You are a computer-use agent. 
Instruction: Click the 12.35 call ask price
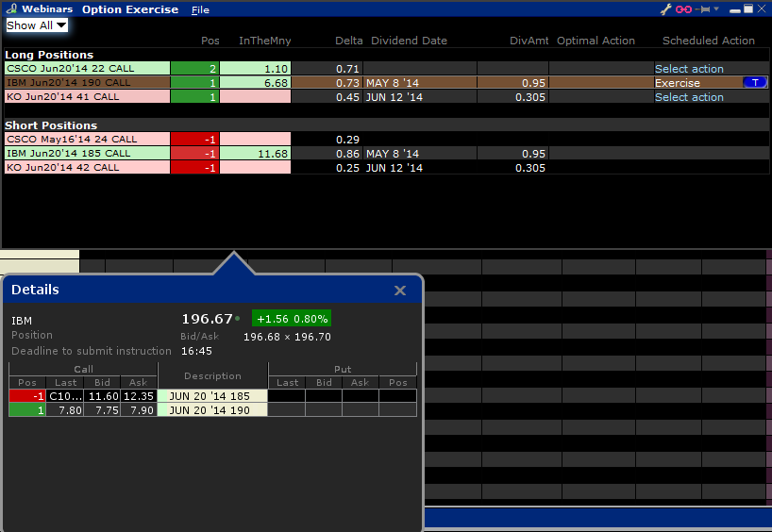[139, 396]
